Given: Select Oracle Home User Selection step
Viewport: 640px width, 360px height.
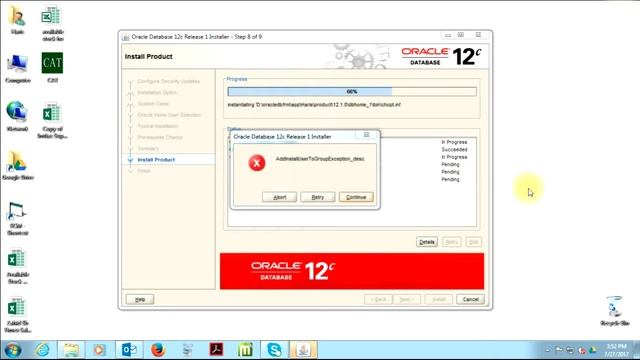Looking at the screenshot, I should coord(169,115).
